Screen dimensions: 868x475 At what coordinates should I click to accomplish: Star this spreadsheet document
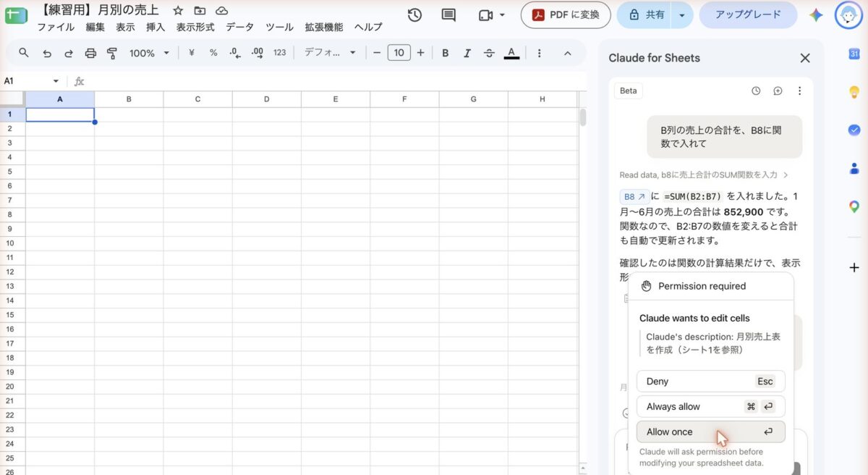click(x=178, y=11)
